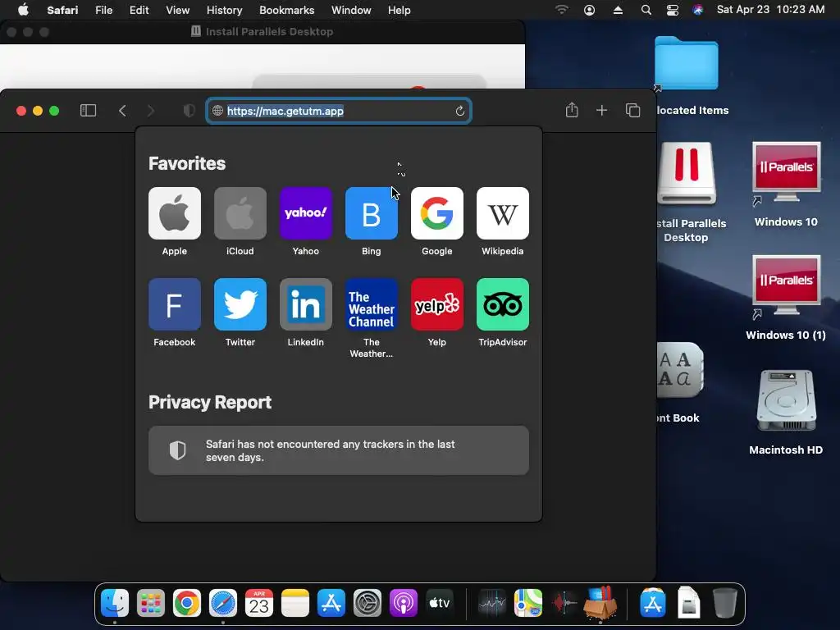
Task: Go forward with Safari's forward arrow
Action: [x=151, y=111]
